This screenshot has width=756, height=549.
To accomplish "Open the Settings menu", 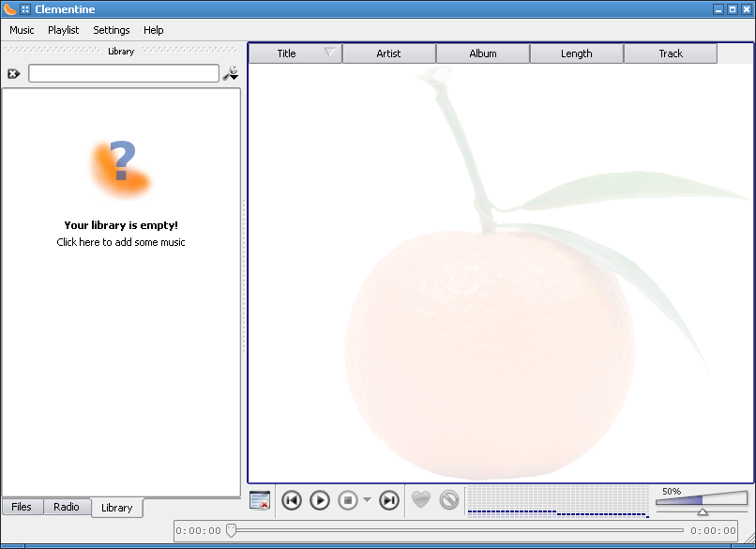I will click(112, 30).
